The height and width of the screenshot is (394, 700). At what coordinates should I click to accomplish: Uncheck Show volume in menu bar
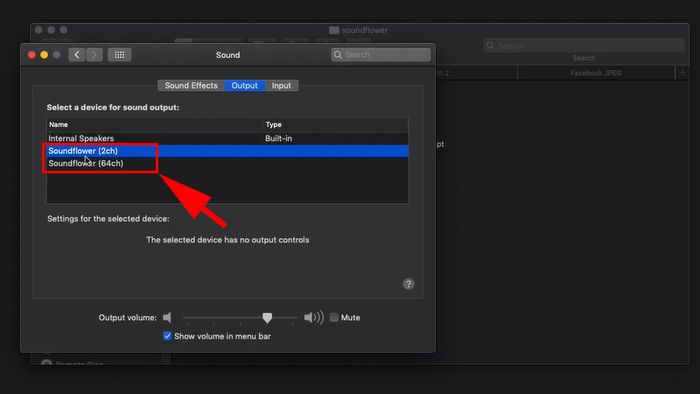[x=167, y=336]
